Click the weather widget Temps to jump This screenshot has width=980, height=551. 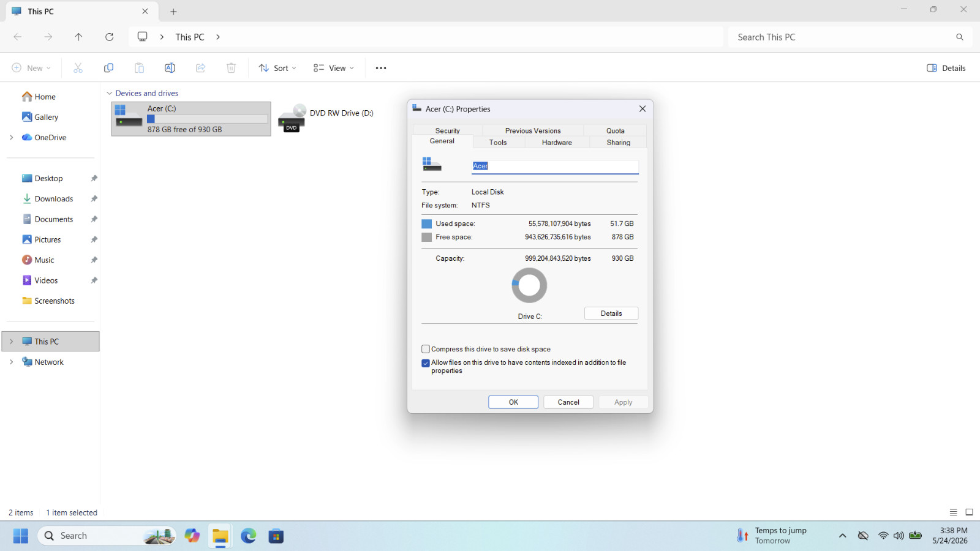point(772,536)
